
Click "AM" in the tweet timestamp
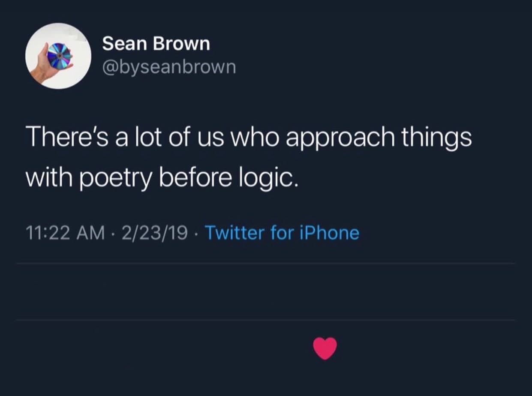[94, 233]
